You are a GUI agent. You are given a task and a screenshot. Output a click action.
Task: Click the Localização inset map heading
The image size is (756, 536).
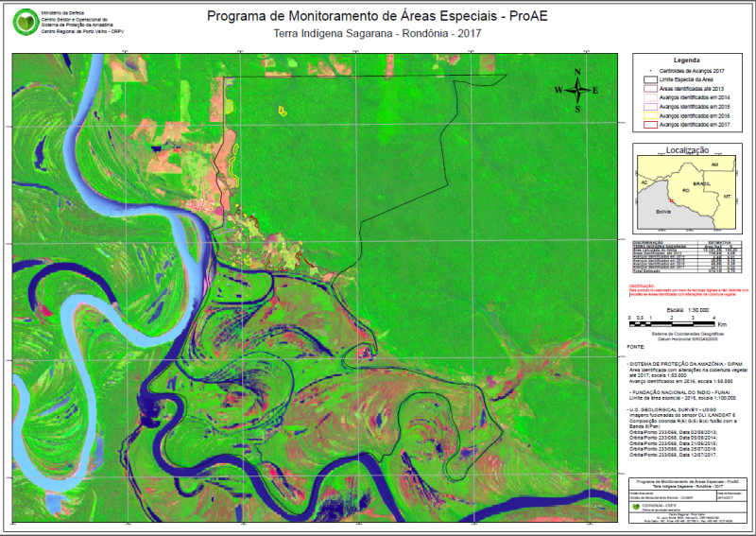pos(687,150)
